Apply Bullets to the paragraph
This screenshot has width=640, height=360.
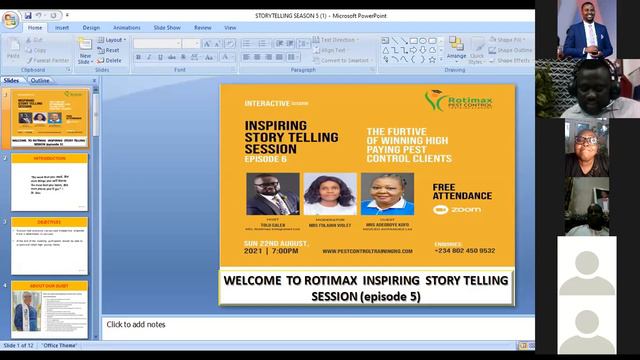click(x=247, y=44)
